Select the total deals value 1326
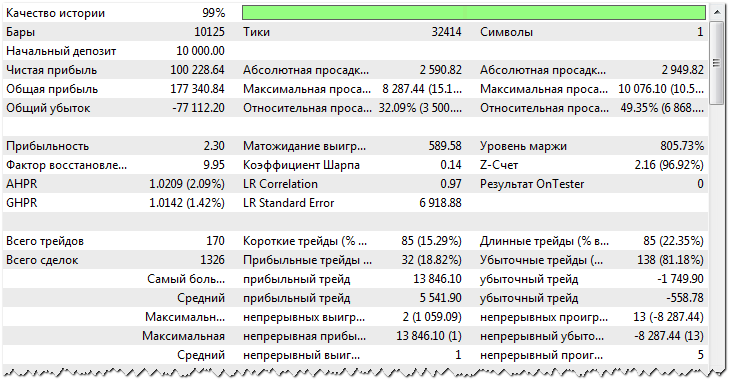This screenshot has height=386, width=729. click(212, 260)
